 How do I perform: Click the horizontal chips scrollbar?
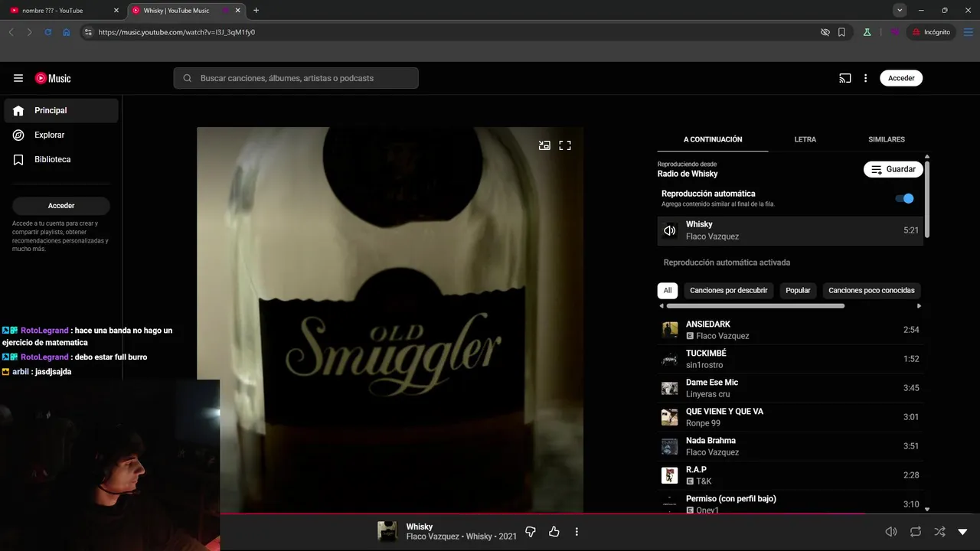(756, 306)
